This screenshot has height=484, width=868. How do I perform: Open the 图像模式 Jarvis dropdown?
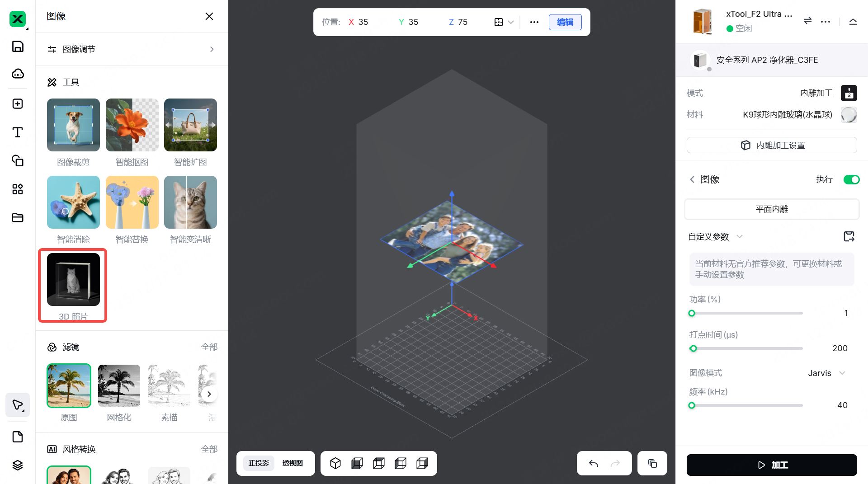(x=826, y=373)
